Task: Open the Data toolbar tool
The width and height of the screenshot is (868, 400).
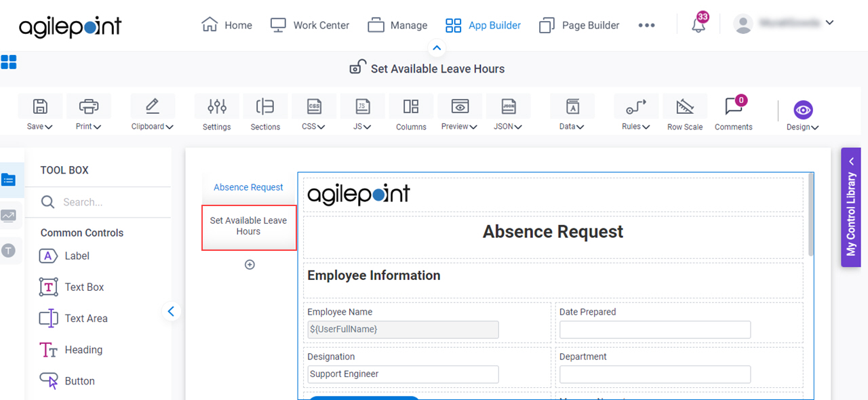Action: [x=572, y=106]
